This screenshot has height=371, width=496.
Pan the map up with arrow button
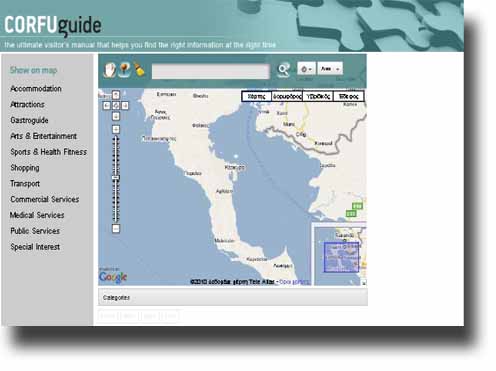[116, 95]
